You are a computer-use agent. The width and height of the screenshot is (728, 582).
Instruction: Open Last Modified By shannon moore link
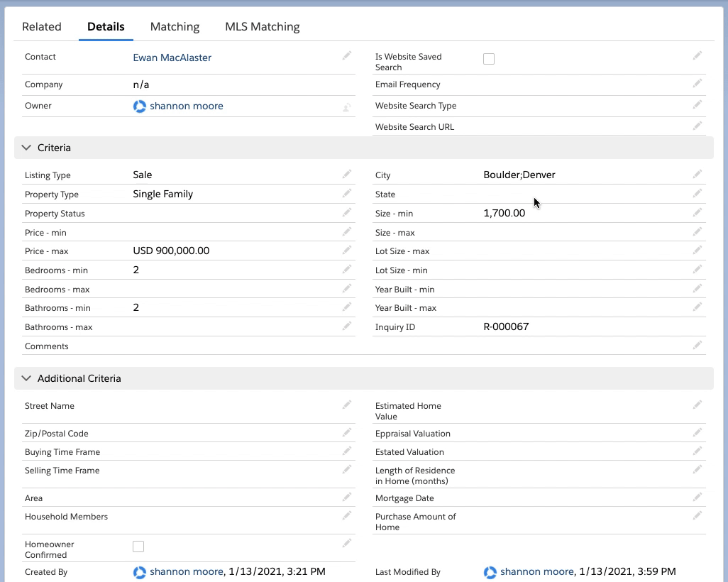point(536,572)
